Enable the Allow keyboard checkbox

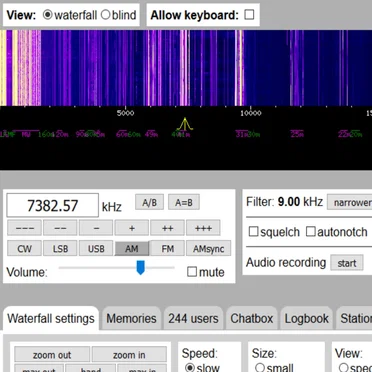click(x=249, y=15)
